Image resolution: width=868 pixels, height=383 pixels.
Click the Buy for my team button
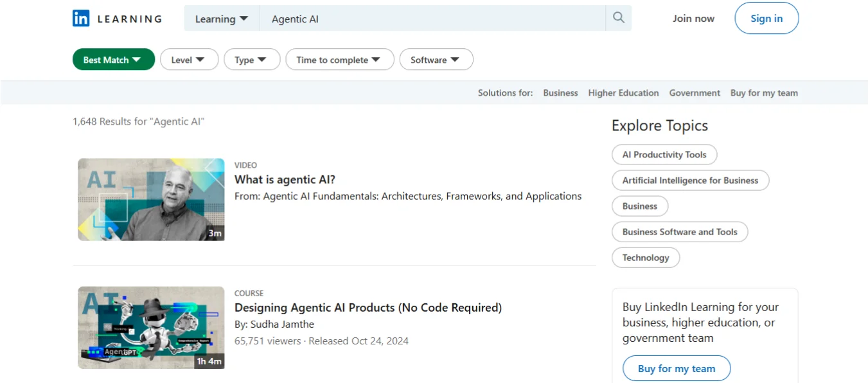pyautogui.click(x=677, y=368)
